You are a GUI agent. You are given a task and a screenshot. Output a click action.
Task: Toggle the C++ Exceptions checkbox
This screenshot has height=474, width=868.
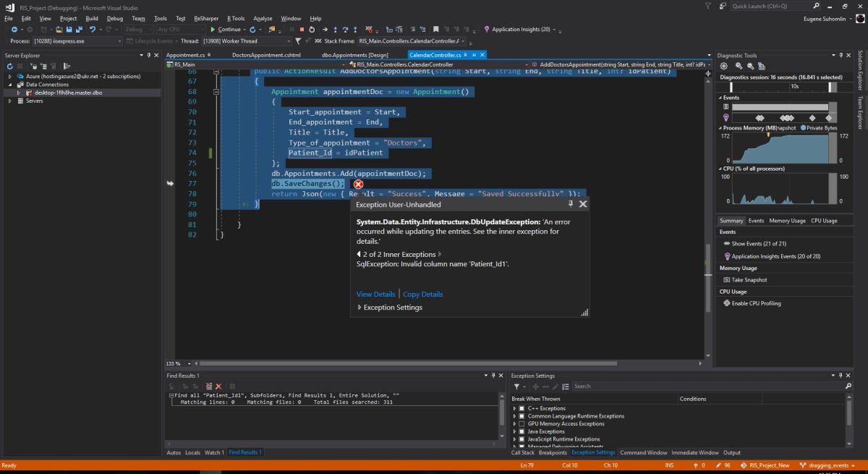522,408
